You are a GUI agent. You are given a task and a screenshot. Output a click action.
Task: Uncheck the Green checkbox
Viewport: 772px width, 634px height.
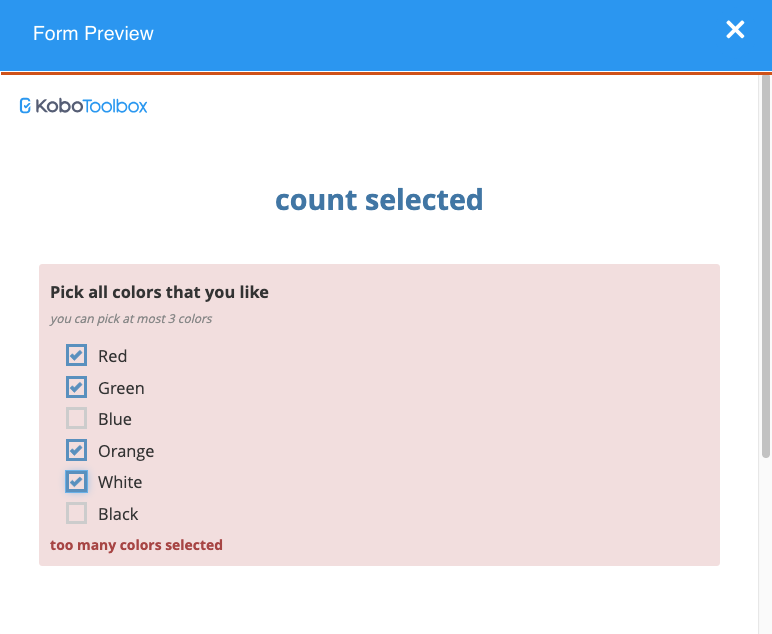pyautogui.click(x=76, y=387)
